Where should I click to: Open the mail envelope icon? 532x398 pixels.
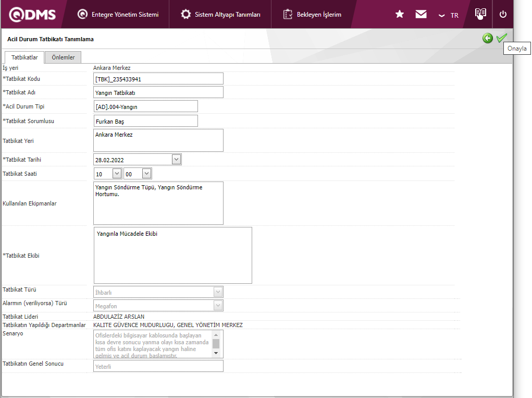421,15
